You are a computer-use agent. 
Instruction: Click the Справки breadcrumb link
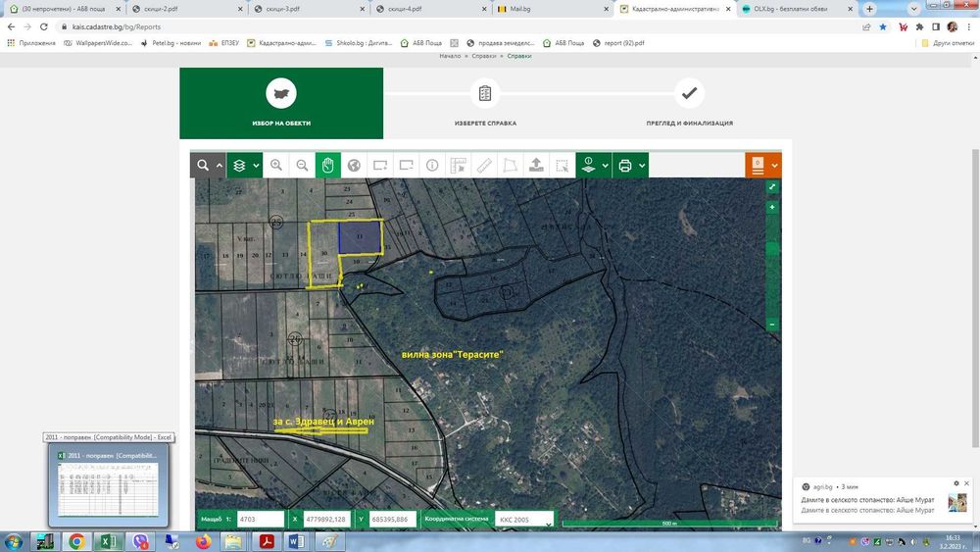484,56
